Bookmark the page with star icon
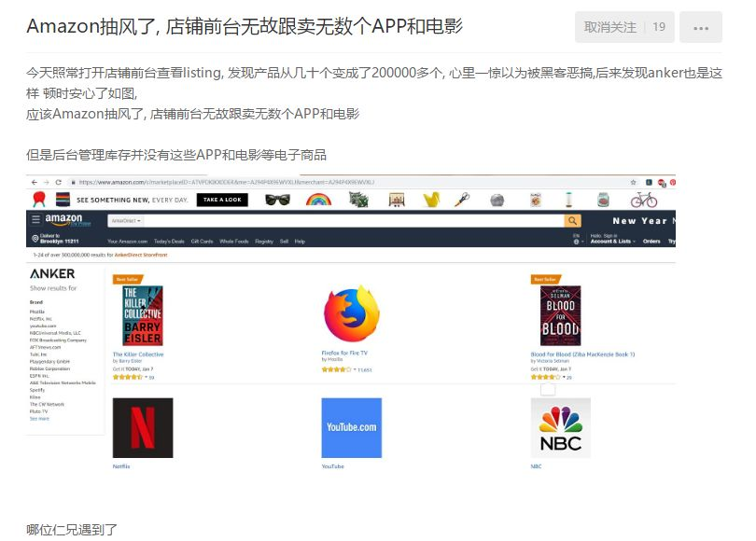756x541 pixels. (x=633, y=182)
